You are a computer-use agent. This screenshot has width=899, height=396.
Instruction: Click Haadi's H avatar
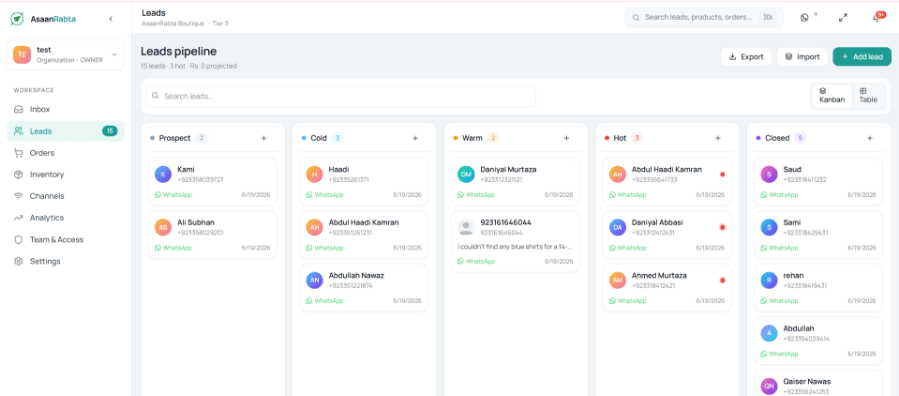pyautogui.click(x=314, y=174)
